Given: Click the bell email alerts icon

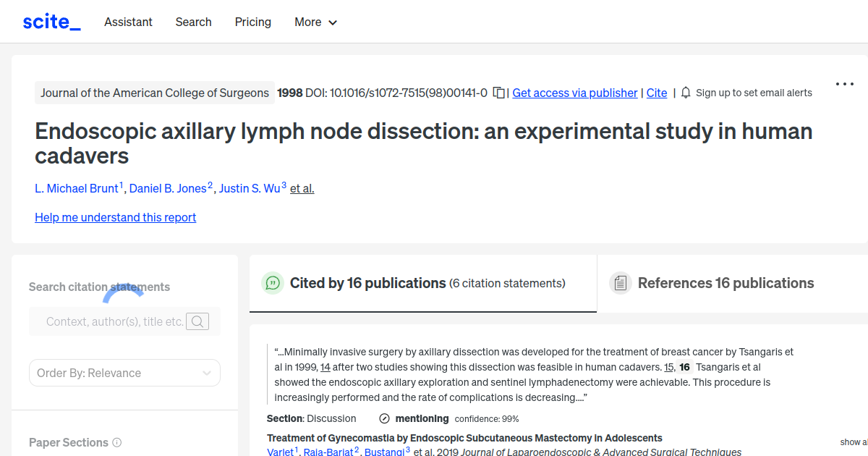Looking at the screenshot, I should coord(686,93).
